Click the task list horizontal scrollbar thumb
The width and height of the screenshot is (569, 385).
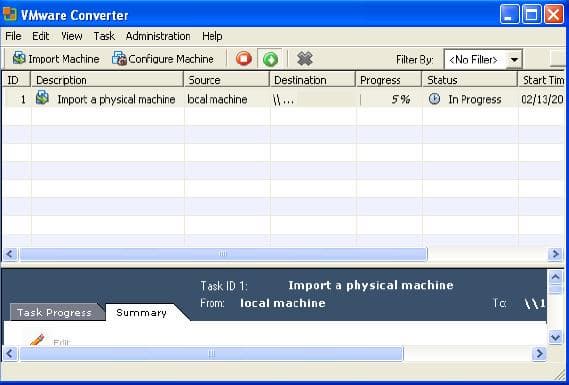click(x=223, y=254)
